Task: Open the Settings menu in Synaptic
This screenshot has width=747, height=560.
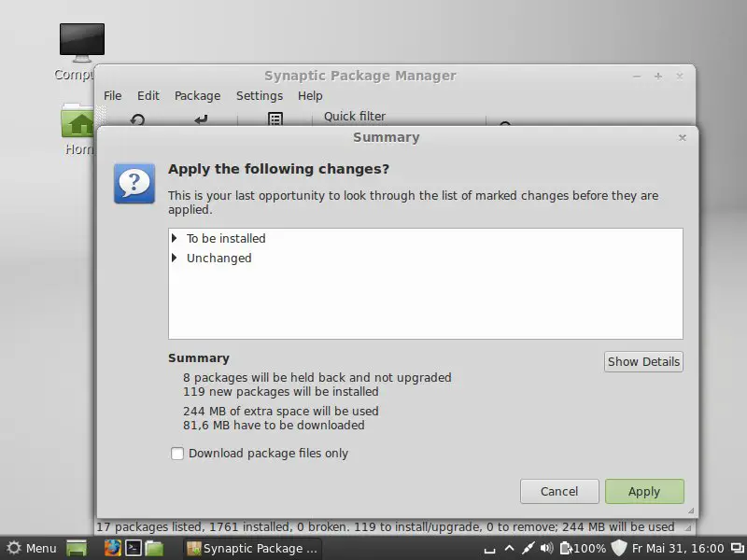Action: (x=260, y=96)
